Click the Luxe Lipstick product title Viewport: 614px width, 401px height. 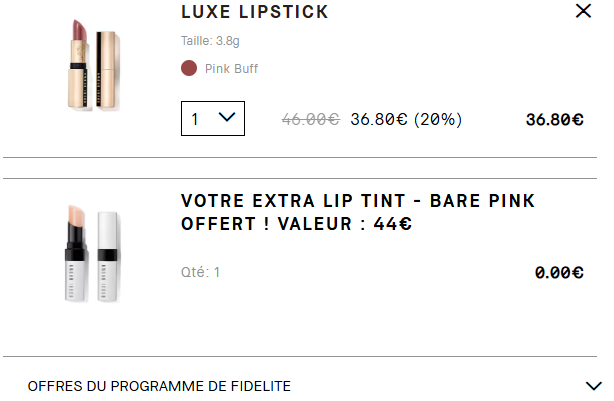coord(255,12)
